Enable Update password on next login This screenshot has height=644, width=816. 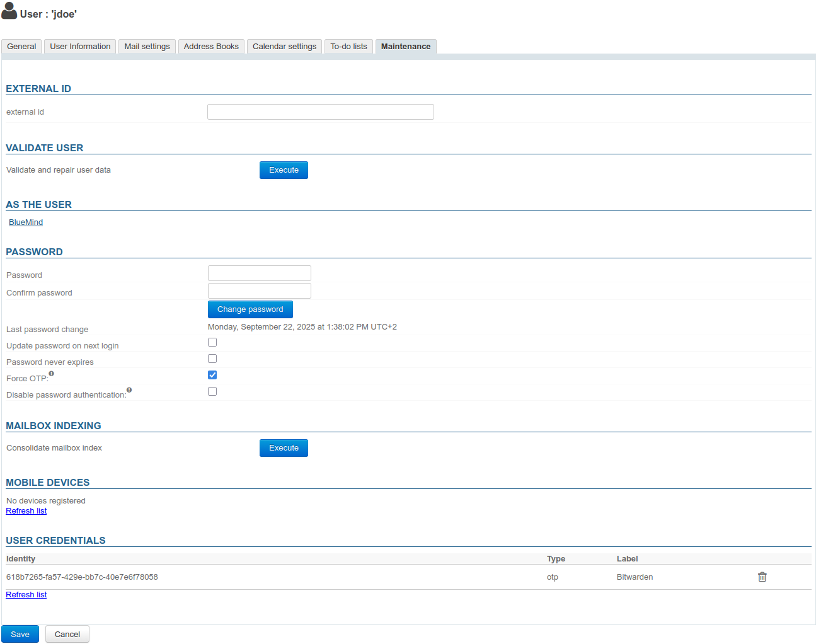click(x=212, y=342)
